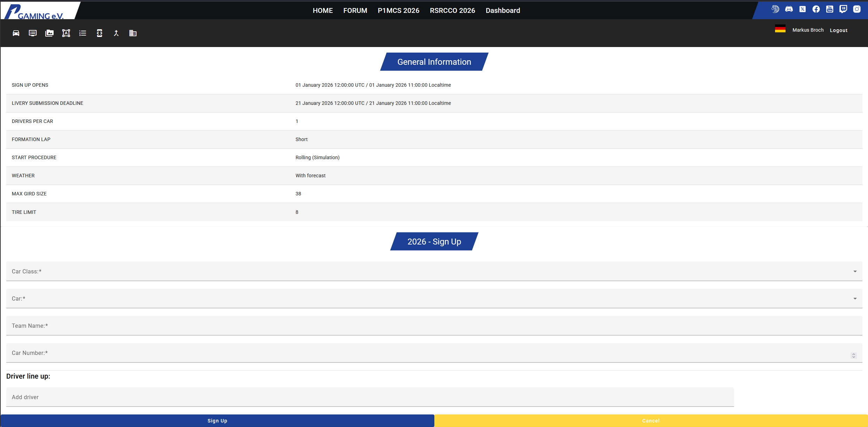Open the numbered list icon
The height and width of the screenshot is (427, 868).
(83, 33)
